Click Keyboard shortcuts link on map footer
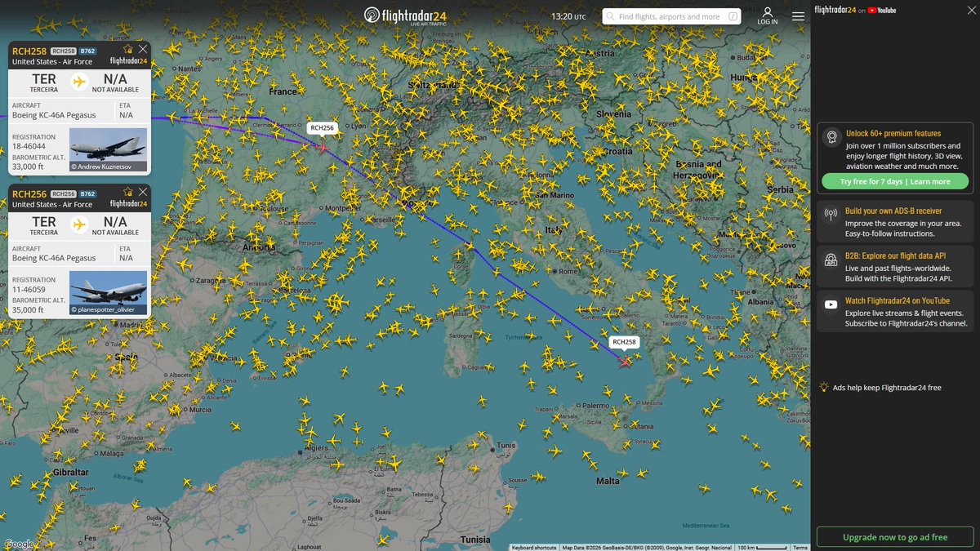 coord(534,547)
